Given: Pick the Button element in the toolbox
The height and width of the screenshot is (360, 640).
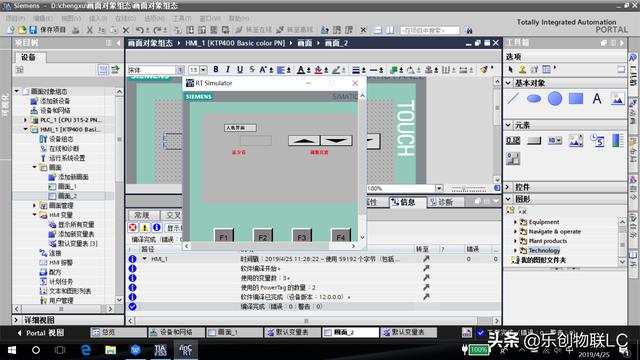Looking at the screenshot, I should [x=534, y=140].
